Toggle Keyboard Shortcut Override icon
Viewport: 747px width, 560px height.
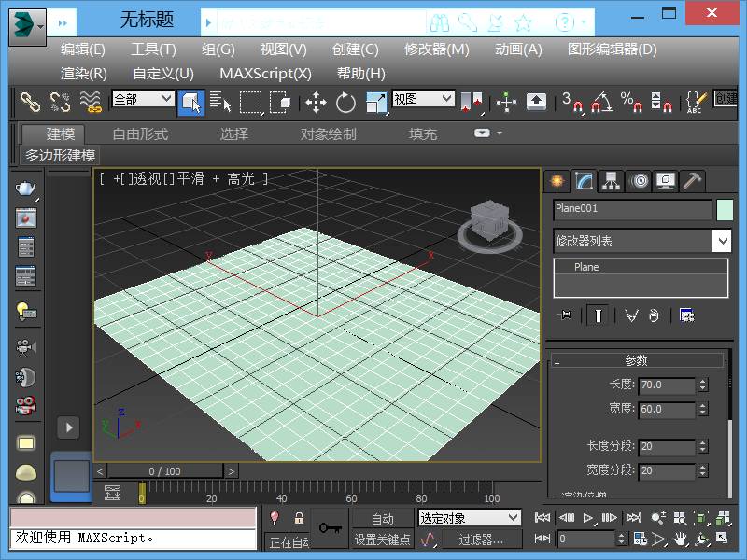(x=536, y=102)
